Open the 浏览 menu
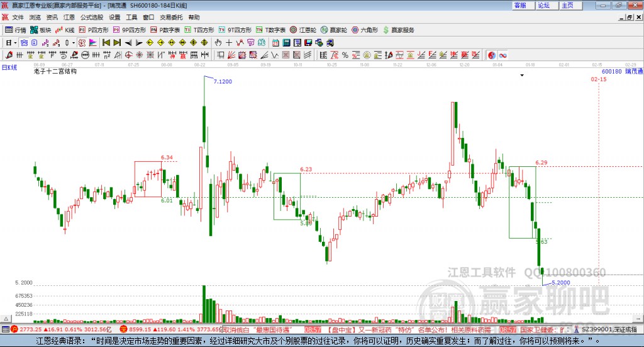Image resolution: width=644 pixels, height=347 pixels. click(x=35, y=17)
